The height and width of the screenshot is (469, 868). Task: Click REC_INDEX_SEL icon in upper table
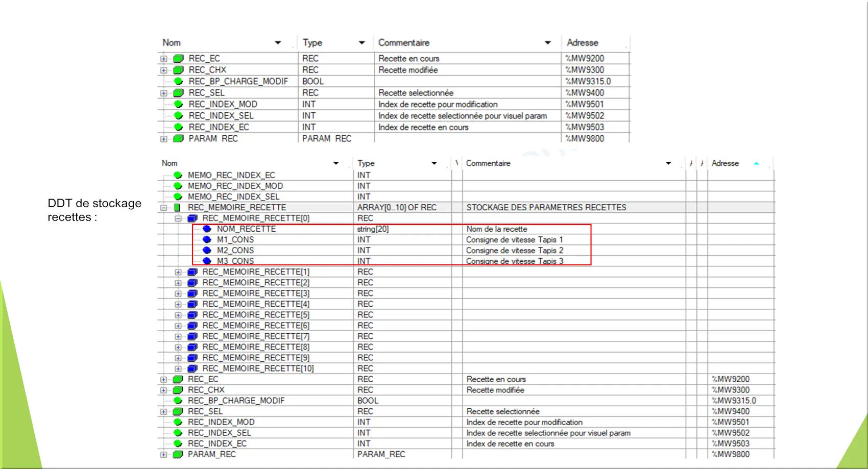pos(178,116)
